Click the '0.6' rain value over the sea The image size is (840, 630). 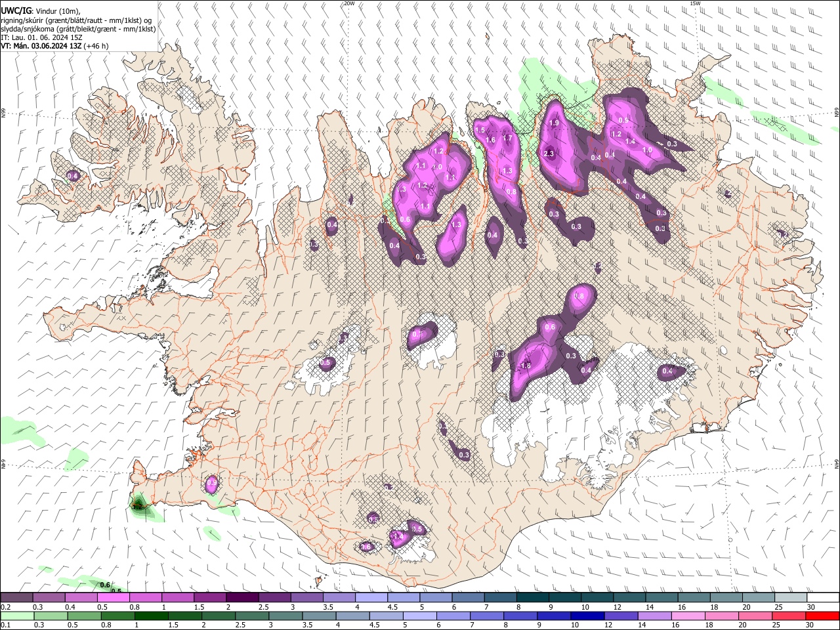[105, 585]
